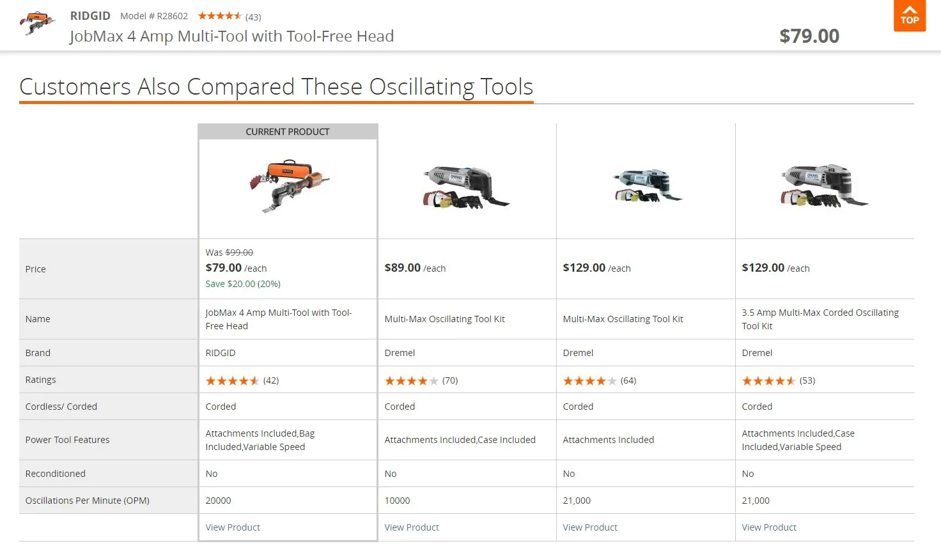Viewport: 941px width, 560px height.
Task: Click Dremel star rating with 64 reviews
Action: [600, 380]
